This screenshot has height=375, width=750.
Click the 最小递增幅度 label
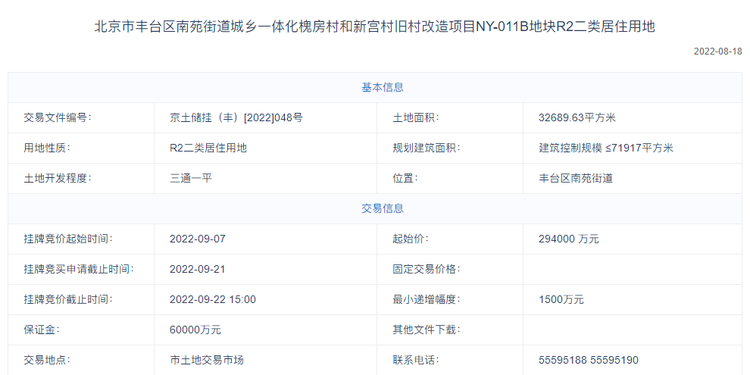click(426, 299)
